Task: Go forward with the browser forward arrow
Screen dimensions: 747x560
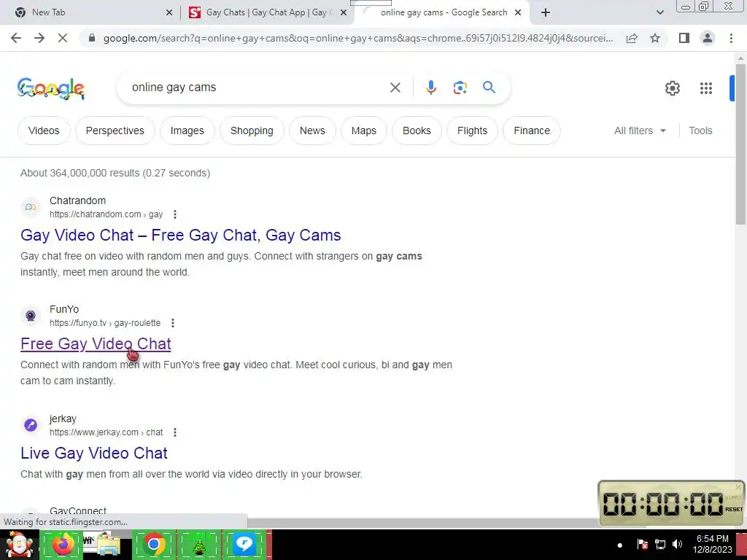Action: [x=39, y=38]
